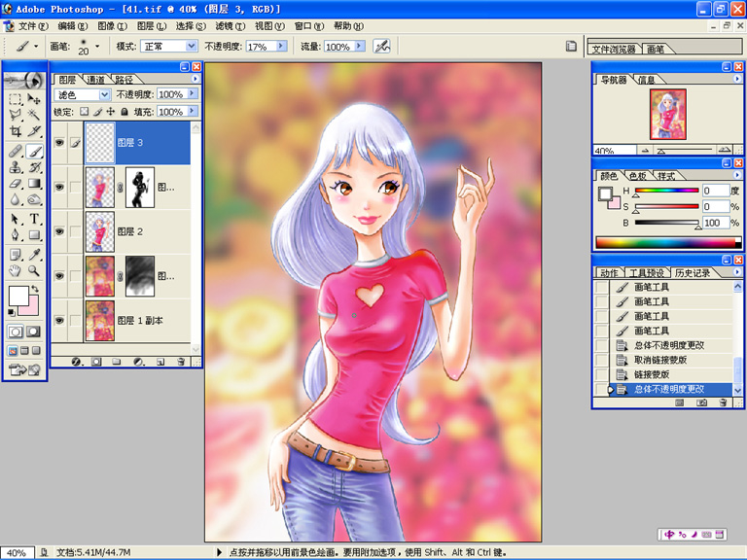Open the 图像 menu
Image resolution: width=747 pixels, height=560 pixels.
[112, 26]
